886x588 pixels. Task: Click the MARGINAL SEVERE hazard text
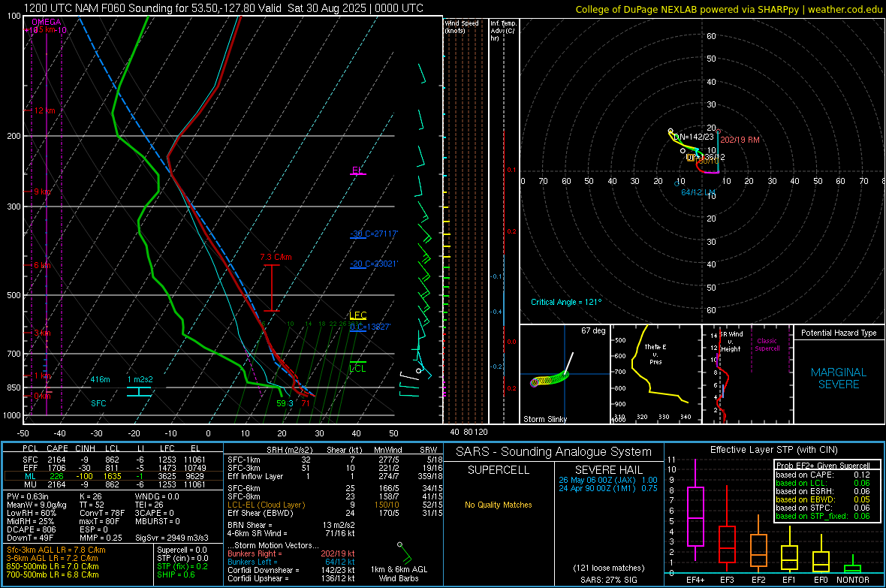click(x=839, y=378)
